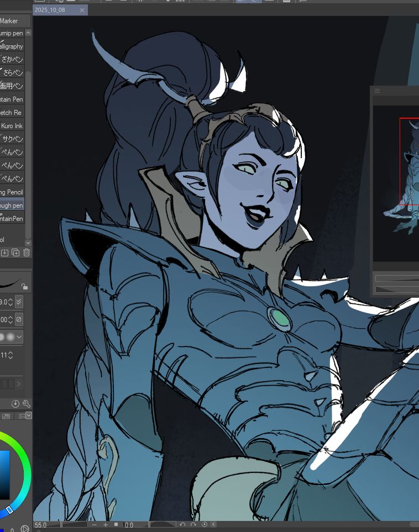Image resolution: width=419 pixels, height=532 pixels.
Task: Click the horizontal canvas scrollbar handle
Action: click(x=414, y=524)
